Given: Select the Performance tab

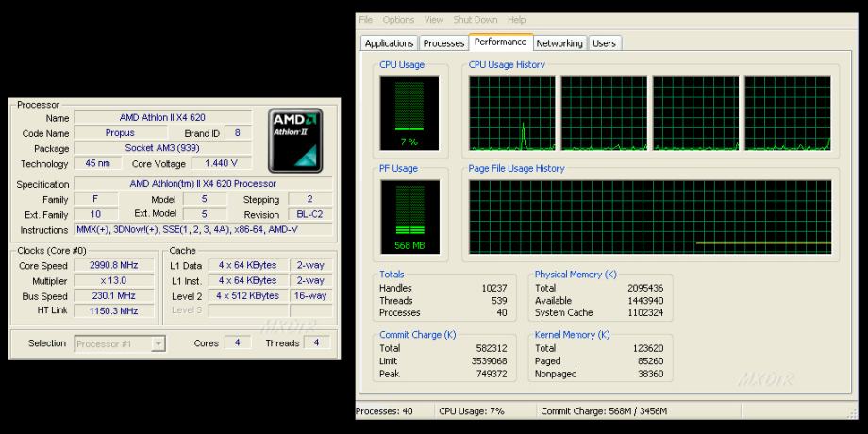Looking at the screenshot, I should pos(500,42).
